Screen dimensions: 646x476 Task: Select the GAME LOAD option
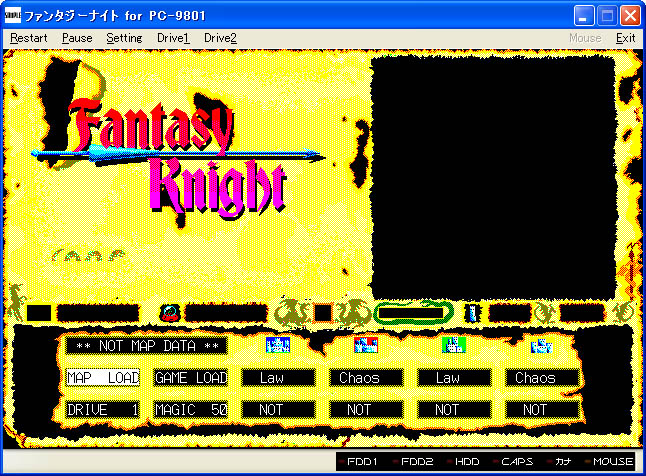coord(191,378)
